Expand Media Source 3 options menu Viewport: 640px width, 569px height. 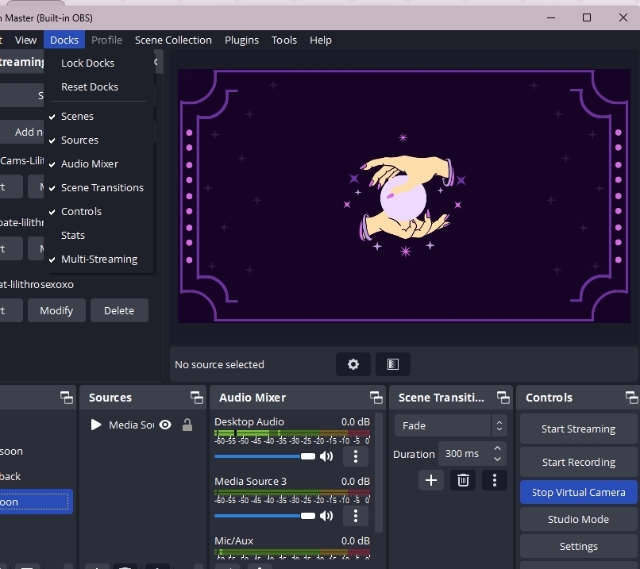coord(355,516)
